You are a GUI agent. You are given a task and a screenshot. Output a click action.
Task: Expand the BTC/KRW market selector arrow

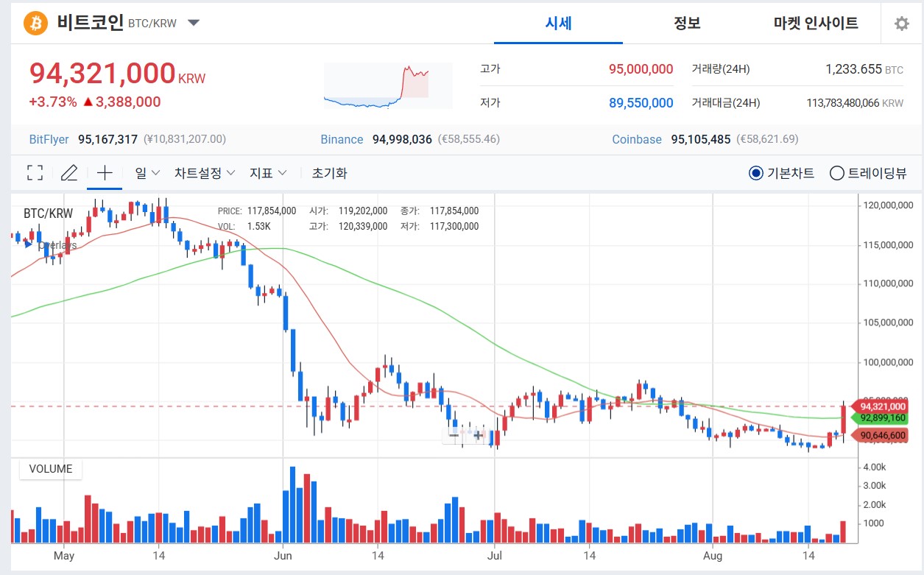194,23
